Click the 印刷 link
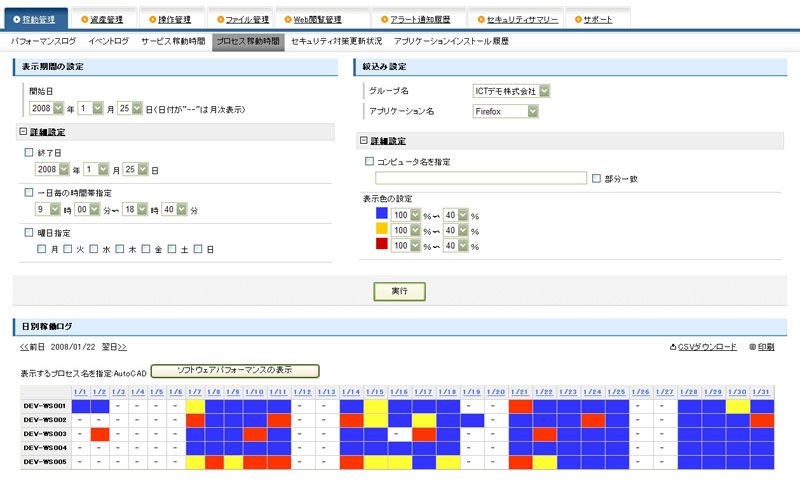This screenshot has height=492, width=800. (x=766, y=347)
